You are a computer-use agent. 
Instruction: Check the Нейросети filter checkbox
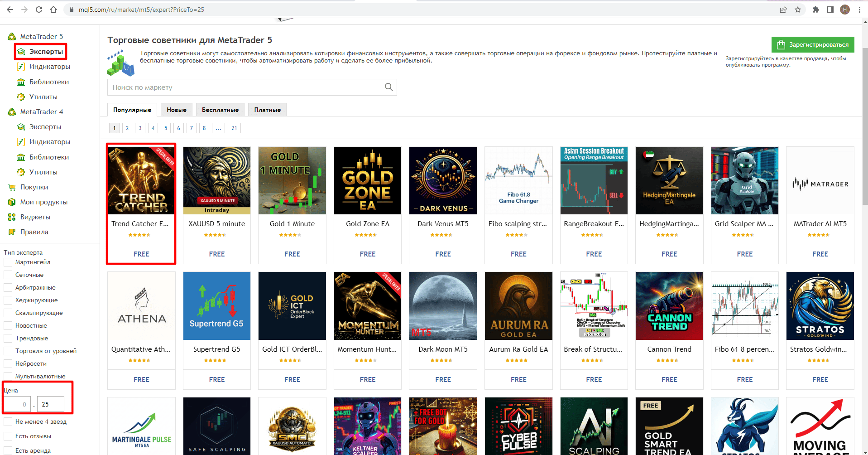tap(8, 364)
